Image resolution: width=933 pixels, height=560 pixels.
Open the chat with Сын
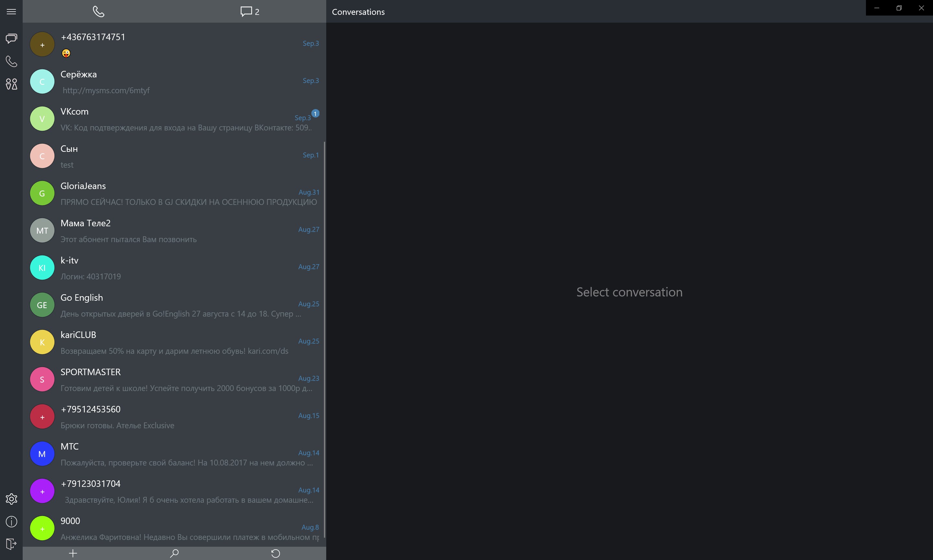tap(174, 155)
